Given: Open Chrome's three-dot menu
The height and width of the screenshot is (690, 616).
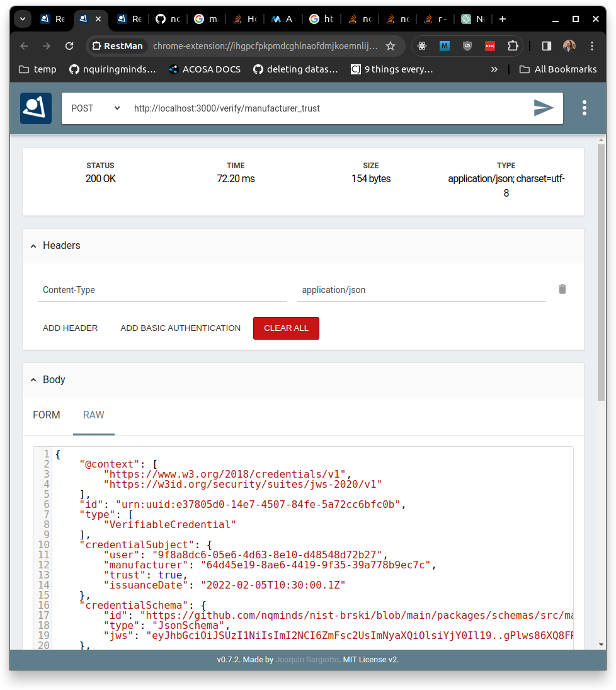Looking at the screenshot, I should (x=592, y=46).
